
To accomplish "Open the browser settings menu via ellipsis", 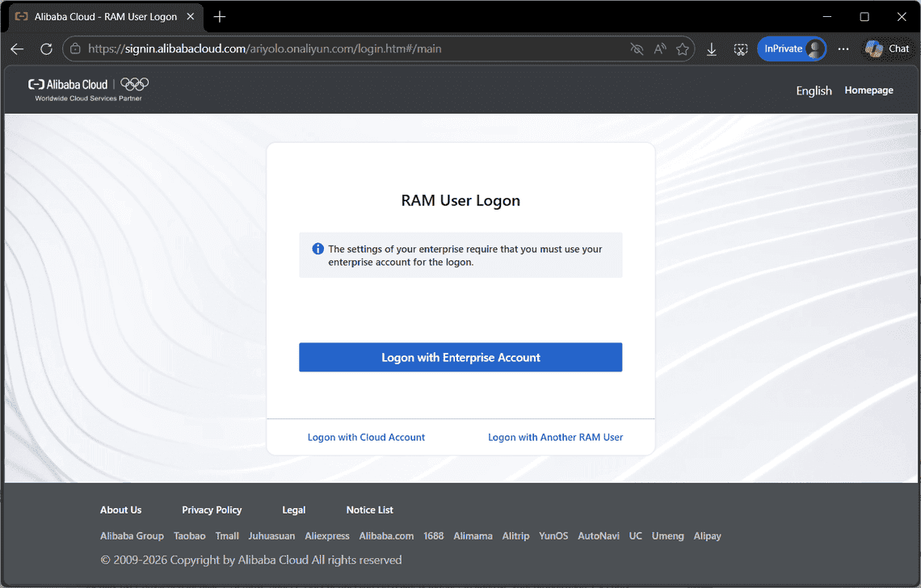I will pos(843,48).
